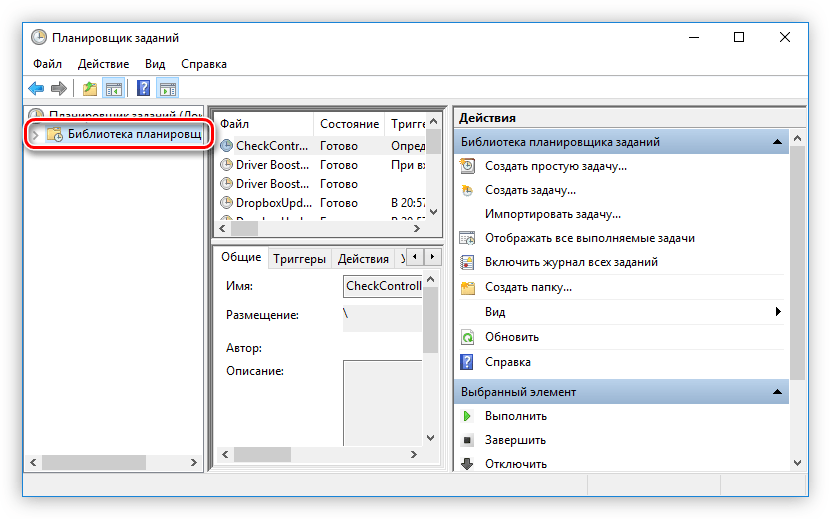Viewport: 831px width, 519px height.
Task: Click 'Создать папку...' action
Action: (528, 287)
